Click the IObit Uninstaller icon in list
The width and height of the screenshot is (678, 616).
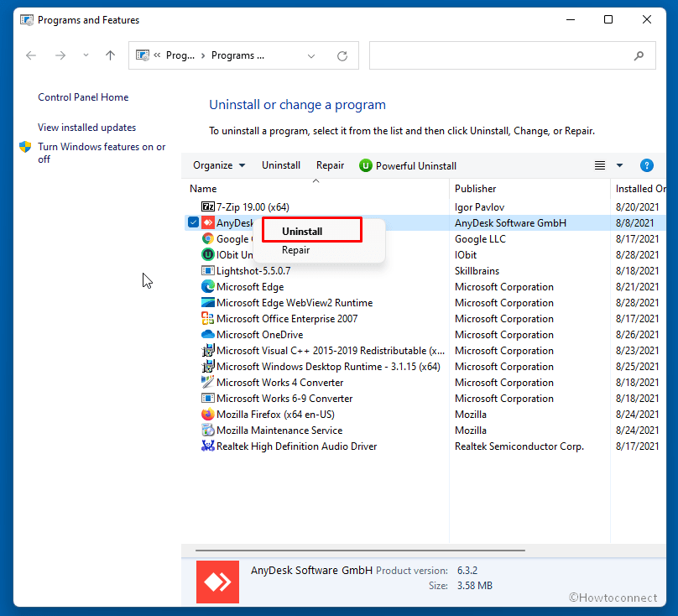click(x=208, y=255)
